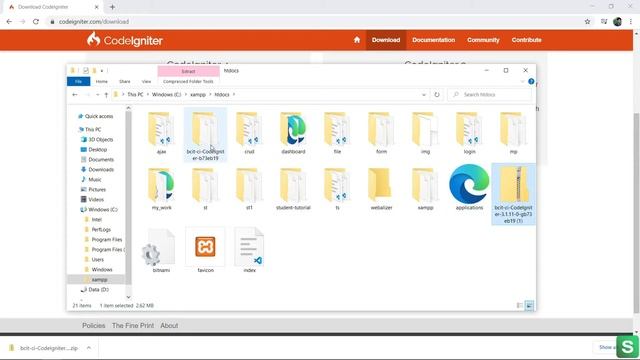Image resolution: width=640 pixels, height=360 pixels.
Task: Open the crud folder
Action: (x=249, y=133)
